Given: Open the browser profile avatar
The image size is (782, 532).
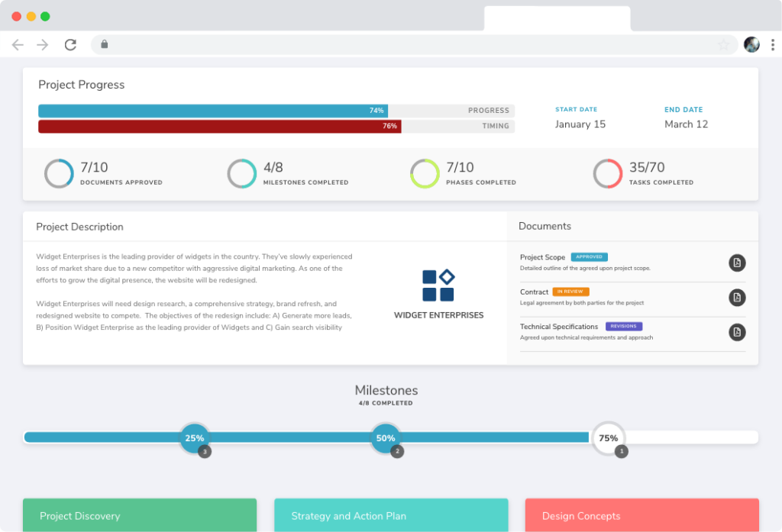Looking at the screenshot, I should pyautogui.click(x=751, y=44).
